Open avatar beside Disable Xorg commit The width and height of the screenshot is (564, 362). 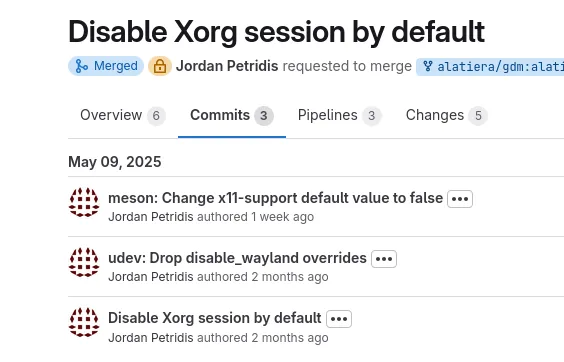pos(84,322)
